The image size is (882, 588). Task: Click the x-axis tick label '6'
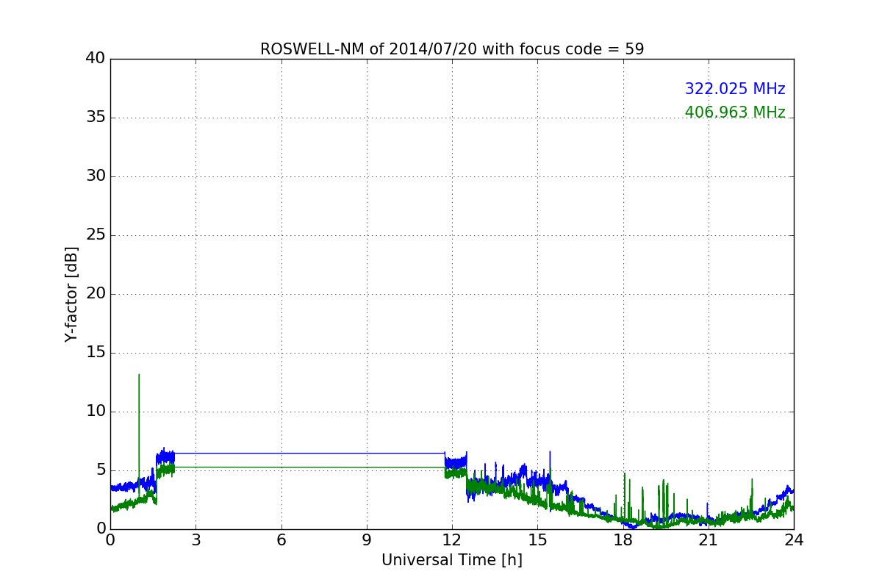coord(281,540)
